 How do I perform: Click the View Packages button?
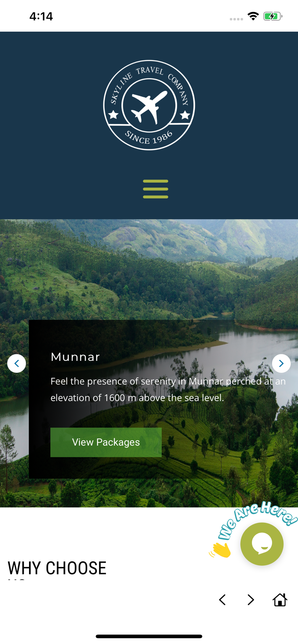click(106, 442)
